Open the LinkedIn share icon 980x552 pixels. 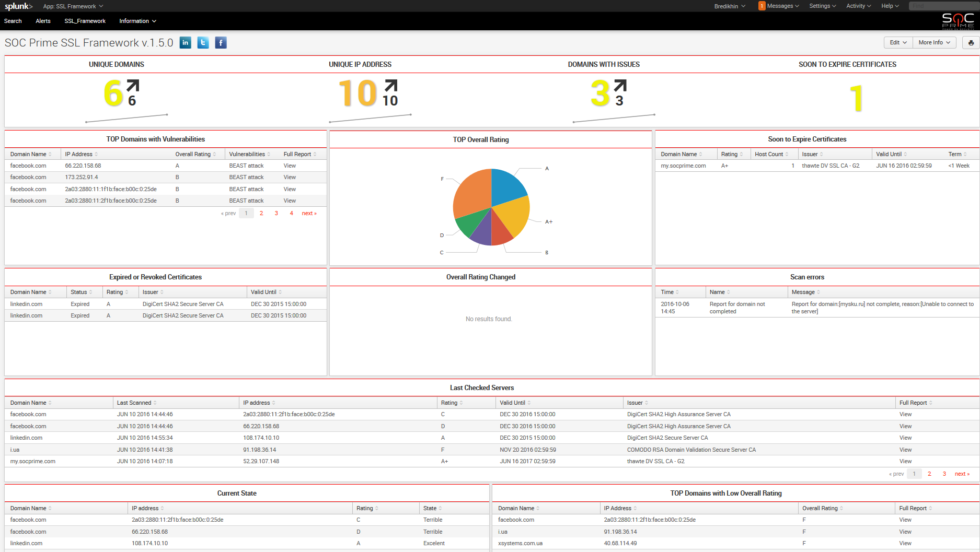coord(185,43)
